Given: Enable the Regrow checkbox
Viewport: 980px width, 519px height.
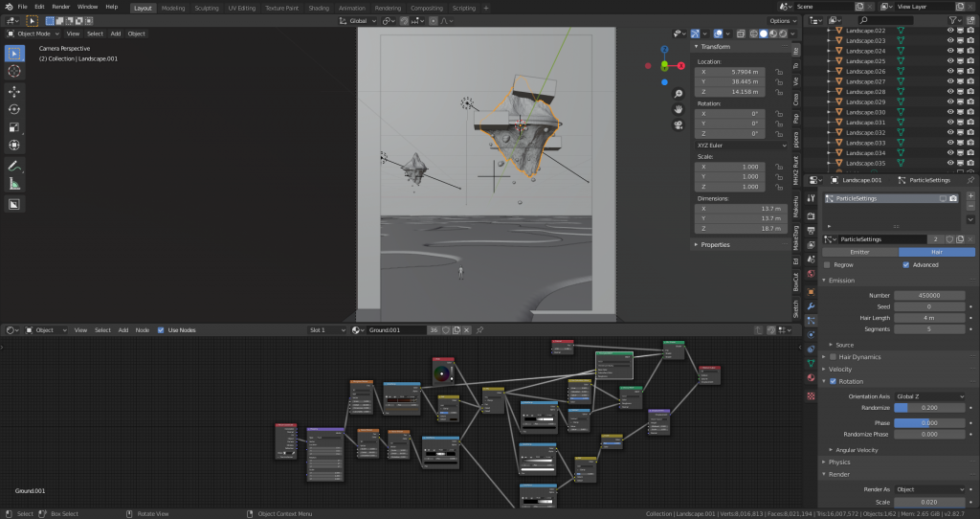Looking at the screenshot, I should click(828, 264).
